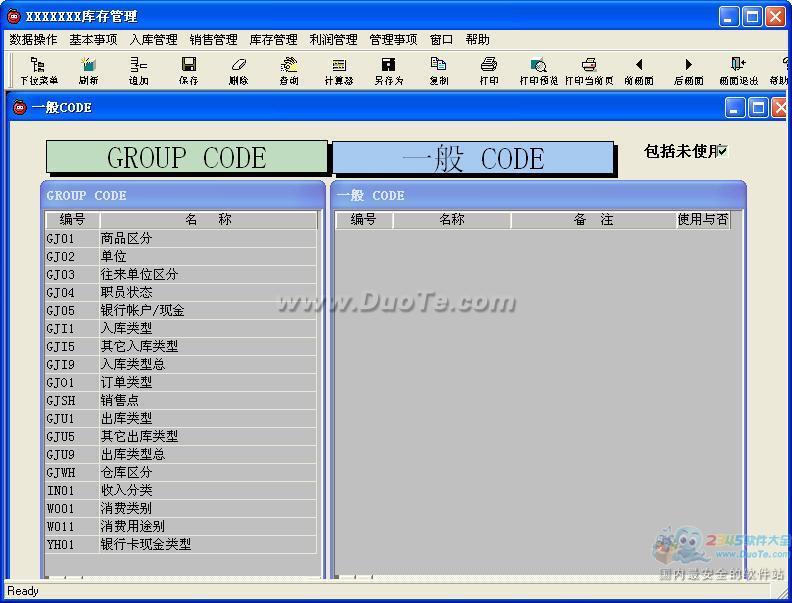Click the large green GROUP CODE button
The image size is (792, 603).
(186, 158)
